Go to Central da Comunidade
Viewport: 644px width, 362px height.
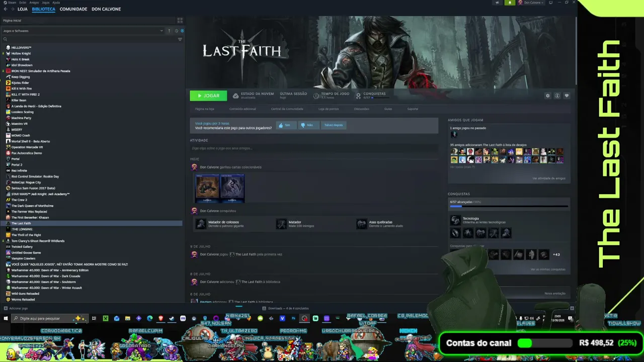tap(287, 109)
